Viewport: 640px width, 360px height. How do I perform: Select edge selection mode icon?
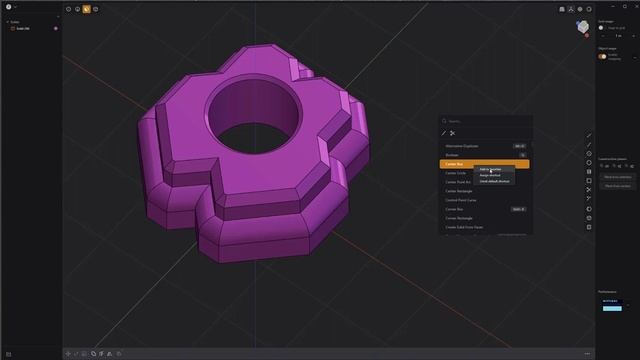pos(78,9)
